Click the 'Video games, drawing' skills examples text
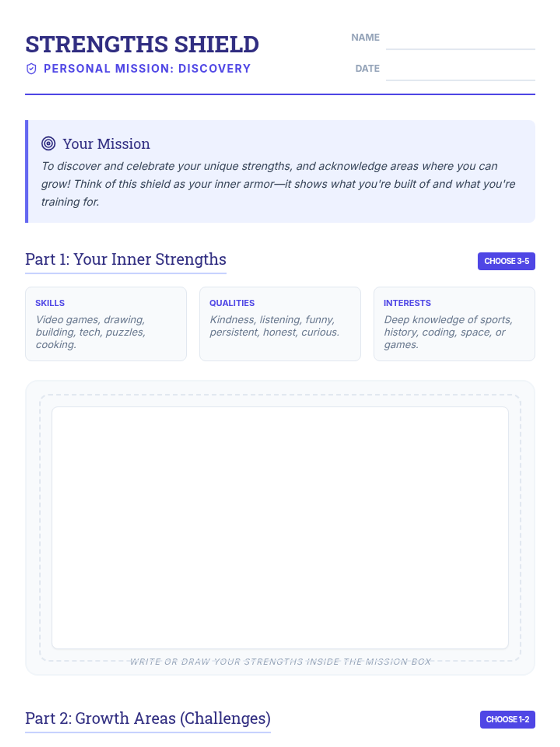 pos(91,332)
